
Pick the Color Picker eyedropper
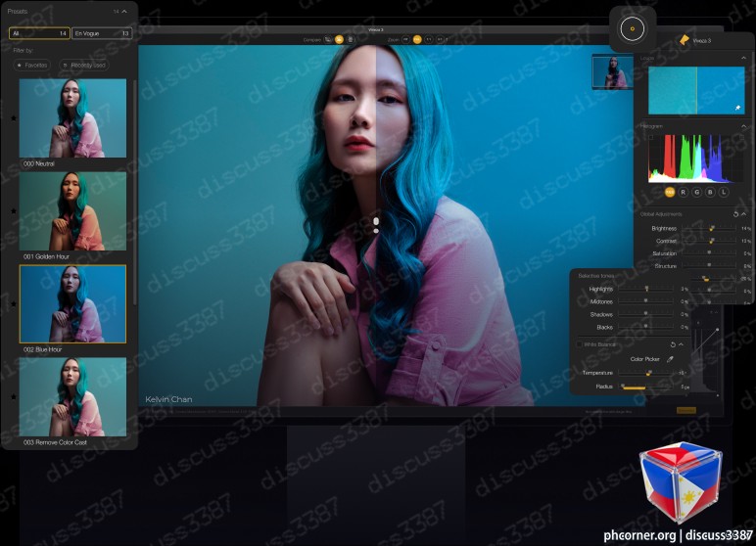click(x=670, y=359)
